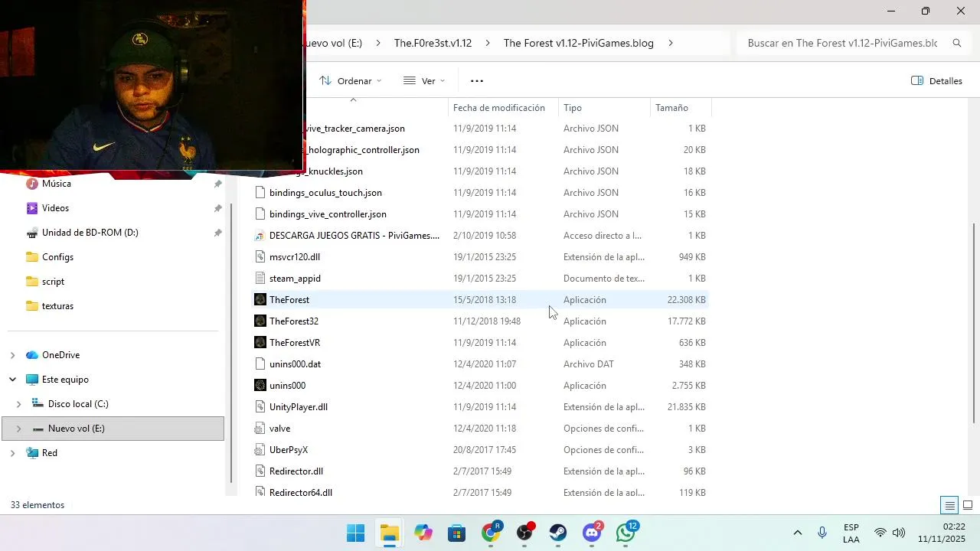
Task: Open the TheForest application icon
Action: tap(260, 300)
